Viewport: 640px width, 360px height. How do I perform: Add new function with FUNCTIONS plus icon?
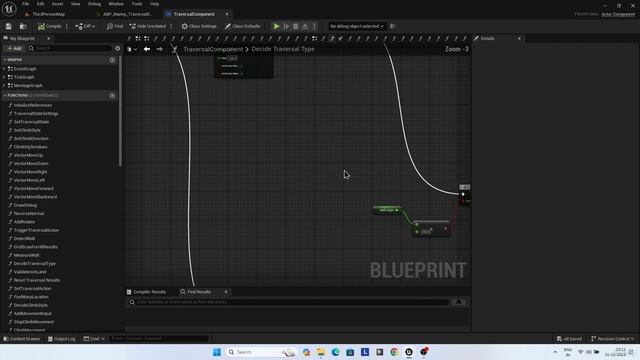click(112, 96)
